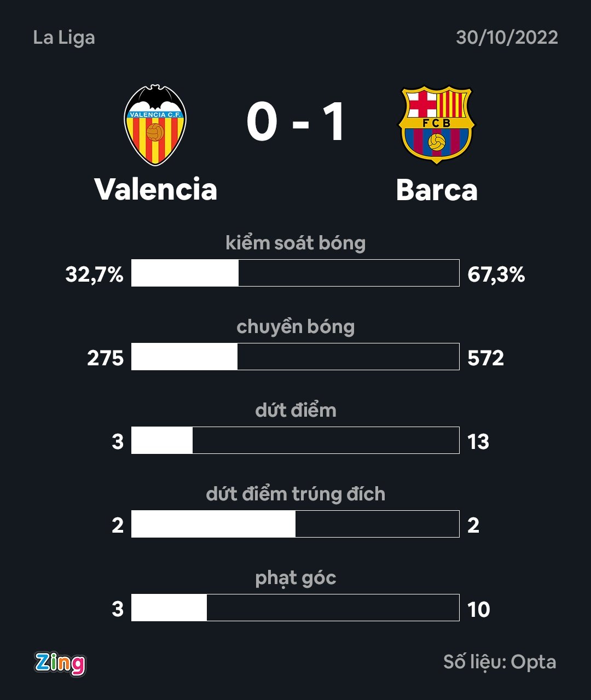The image size is (591, 700).
Task: Click the phạt góc corners bar
Action: [296, 608]
